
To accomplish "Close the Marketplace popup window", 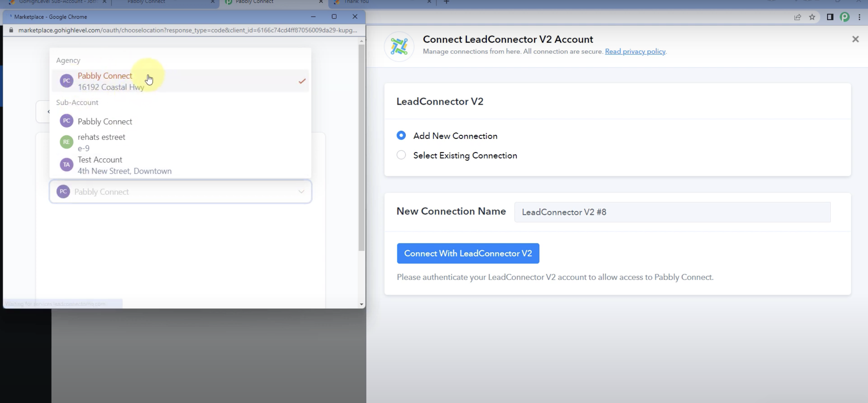I will 355,17.
